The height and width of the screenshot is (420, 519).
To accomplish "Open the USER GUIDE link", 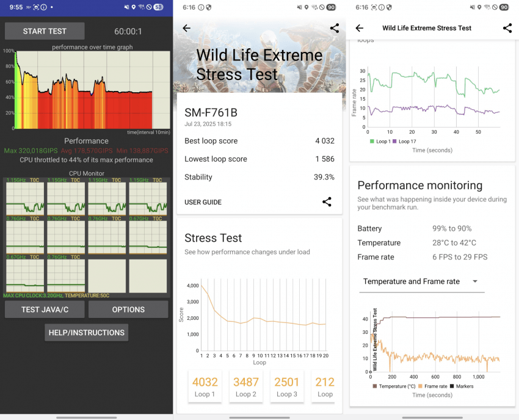I will point(203,202).
